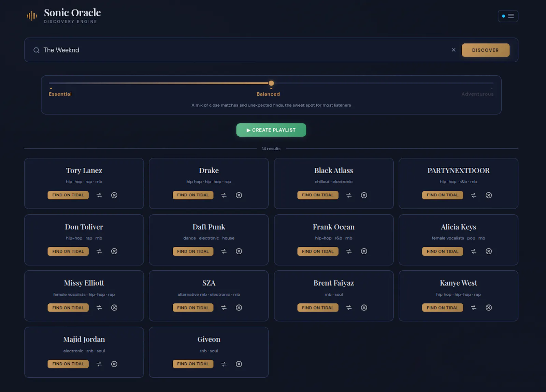
Task: Click Create Playlist button
Action: pos(271,130)
